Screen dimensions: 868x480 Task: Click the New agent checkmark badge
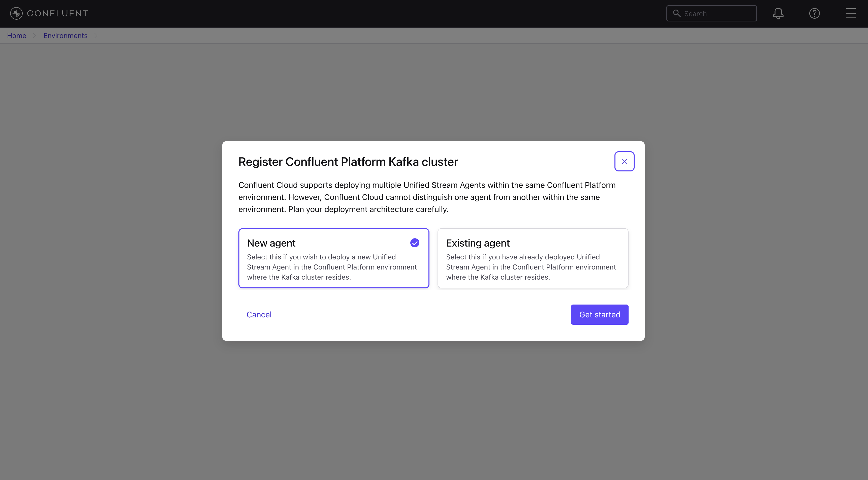click(414, 243)
